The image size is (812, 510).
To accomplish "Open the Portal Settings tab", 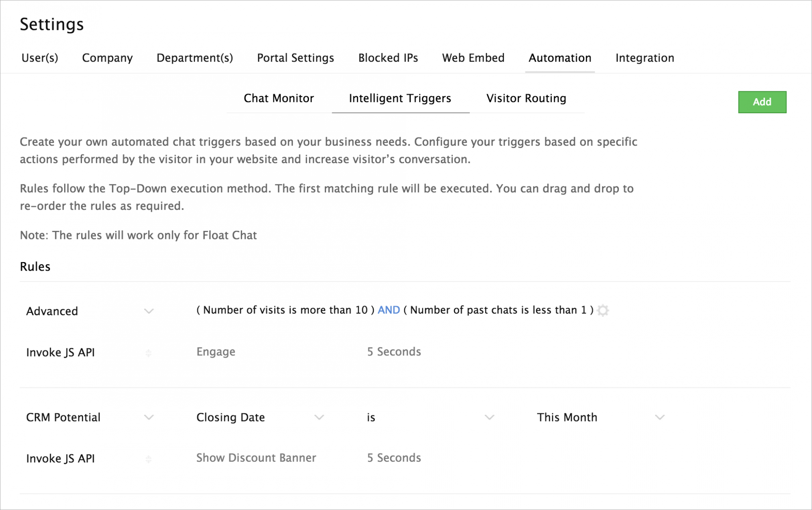I will coord(295,58).
